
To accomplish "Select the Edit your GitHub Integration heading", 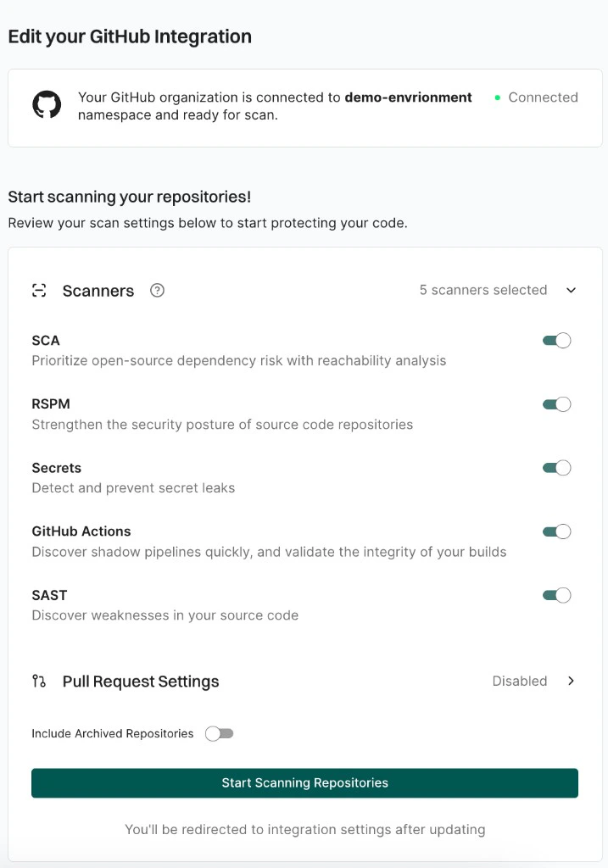I will pyautogui.click(x=129, y=36).
